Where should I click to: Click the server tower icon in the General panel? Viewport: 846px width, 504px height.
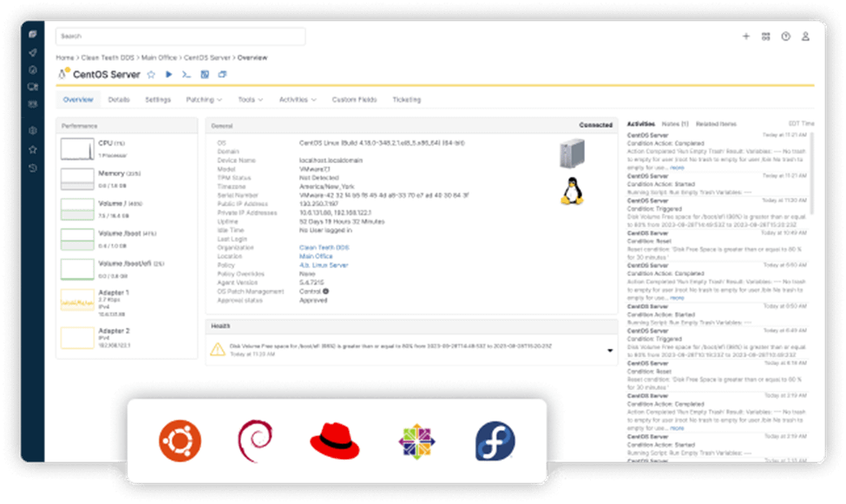click(x=572, y=153)
